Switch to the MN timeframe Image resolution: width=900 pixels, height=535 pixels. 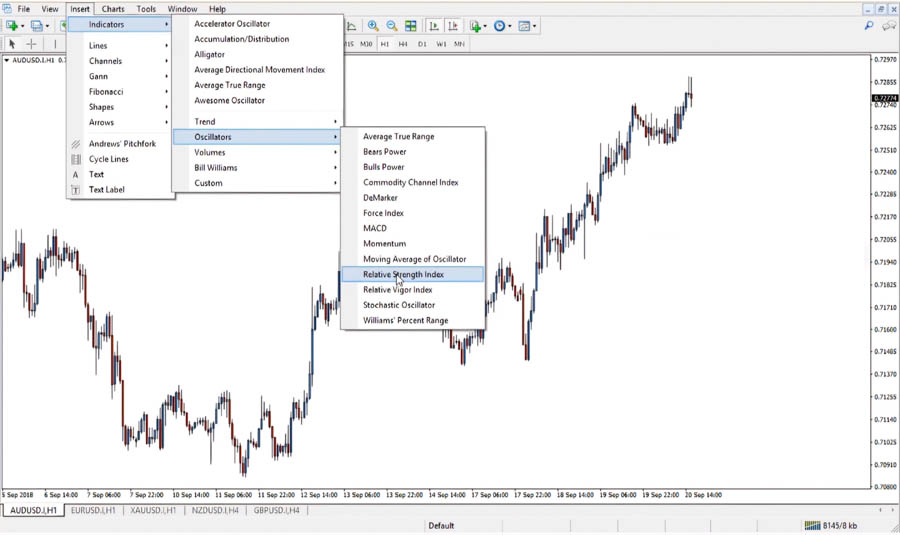(x=459, y=44)
